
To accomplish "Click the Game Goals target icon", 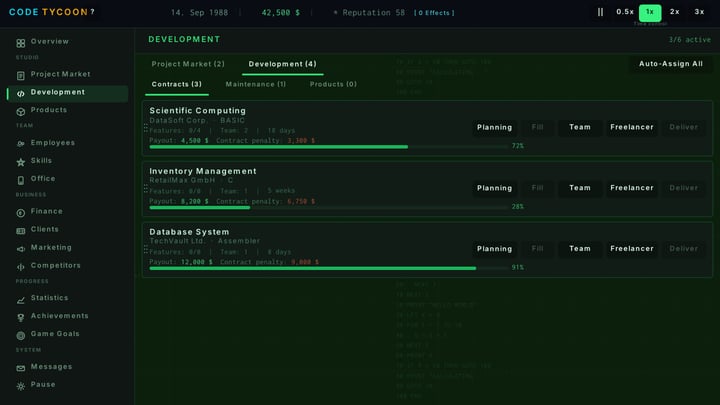I will tap(21, 336).
